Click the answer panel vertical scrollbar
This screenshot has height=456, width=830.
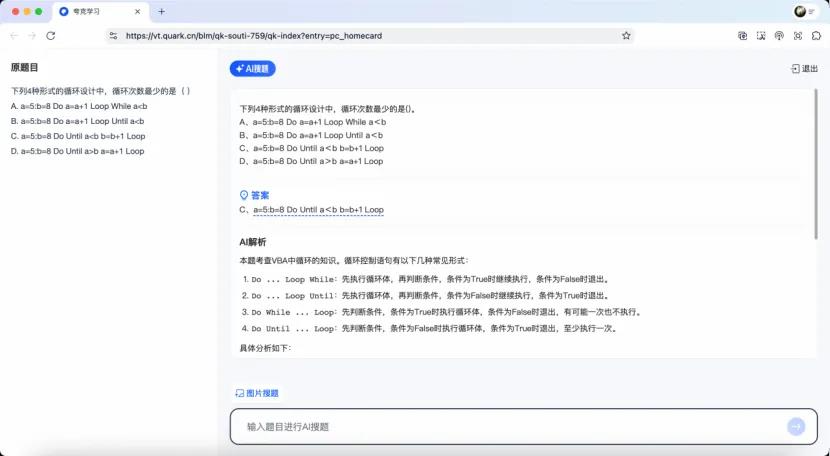816,164
